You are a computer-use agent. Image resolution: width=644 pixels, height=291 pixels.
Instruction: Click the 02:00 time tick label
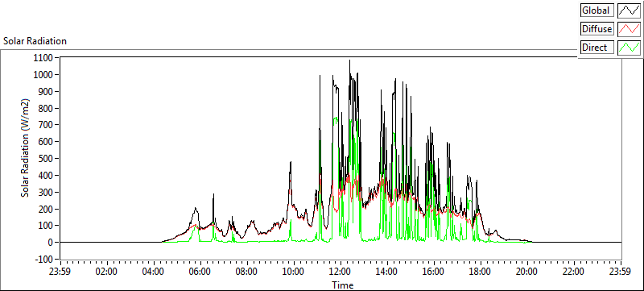tap(107, 272)
